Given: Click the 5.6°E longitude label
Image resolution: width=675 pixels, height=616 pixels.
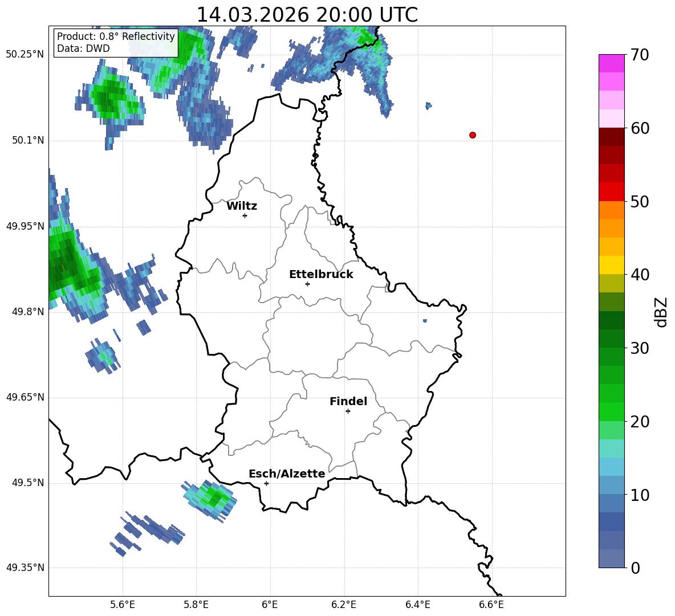Looking at the screenshot, I should 123,605.
